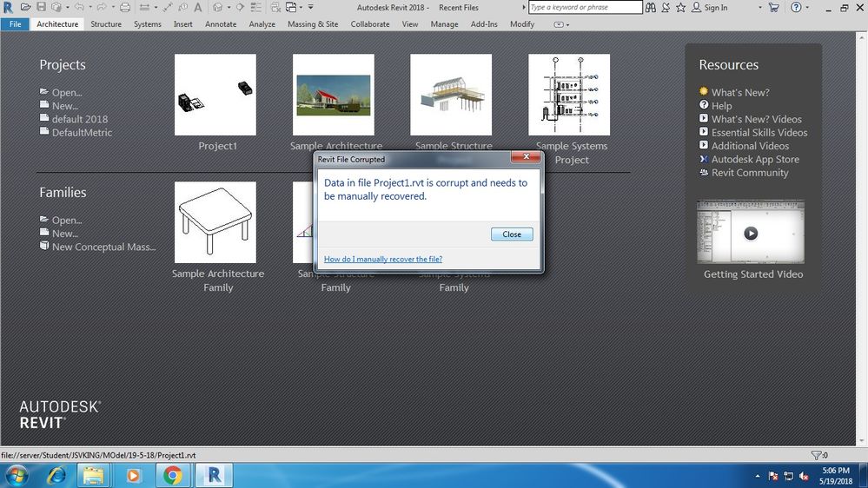Expand the Synchronize dropdown arrow
Viewport: 868px width, 488px height.
coord(68,8)
